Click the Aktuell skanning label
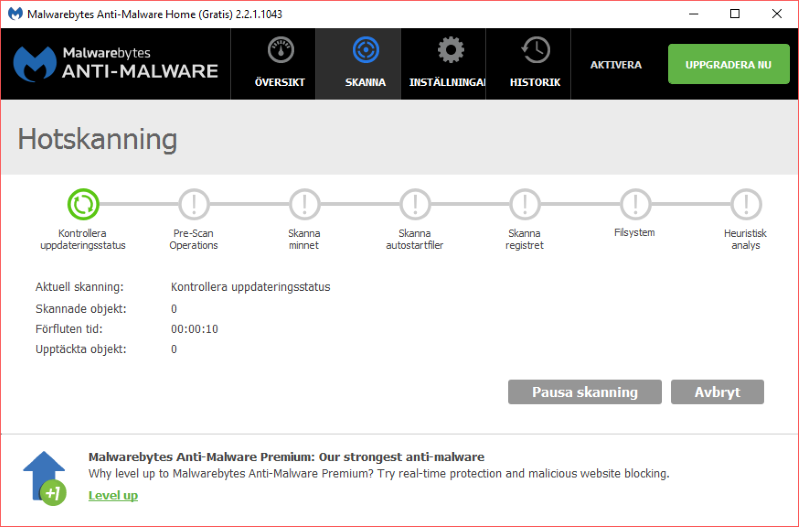 point(79,287)
